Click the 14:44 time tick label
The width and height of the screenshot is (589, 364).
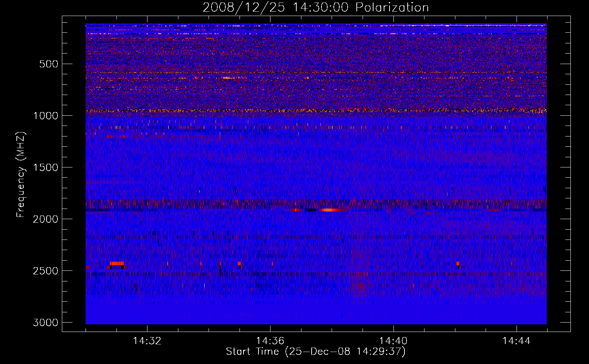click(517, 341)
